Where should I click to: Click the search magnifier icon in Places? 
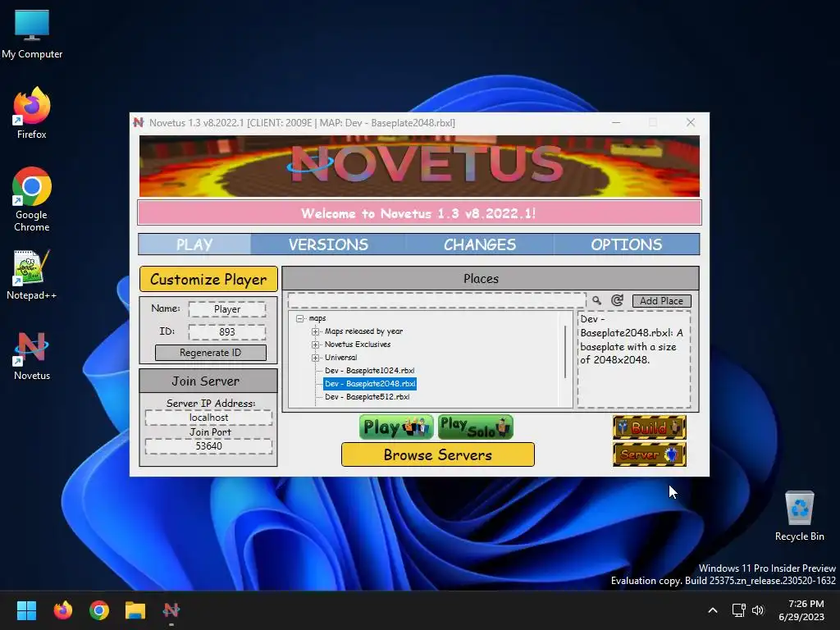click(596, 300)
